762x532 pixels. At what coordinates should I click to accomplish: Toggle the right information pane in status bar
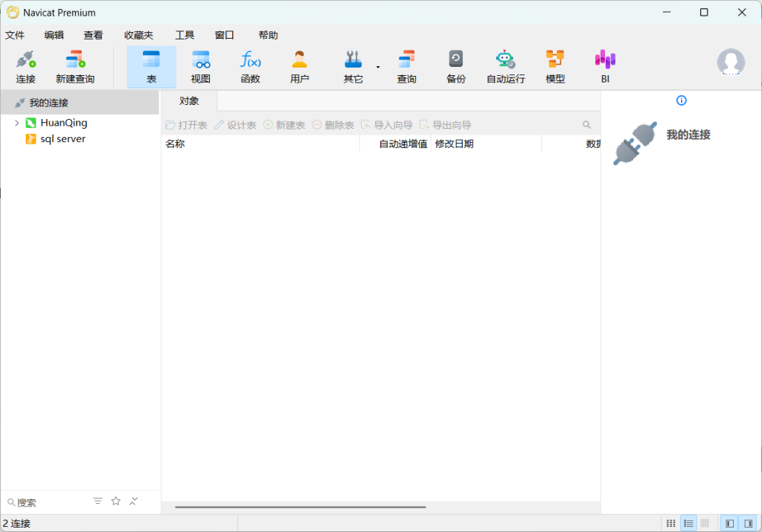point(749,523)
